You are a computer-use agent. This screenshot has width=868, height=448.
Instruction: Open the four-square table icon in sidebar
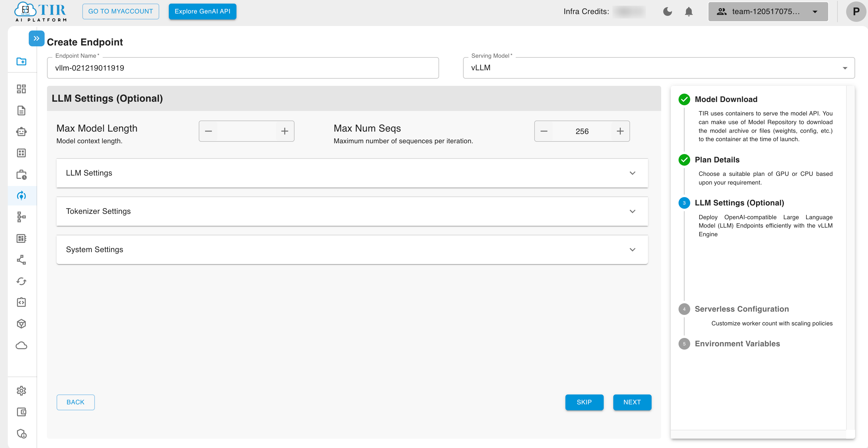(21, 153)
